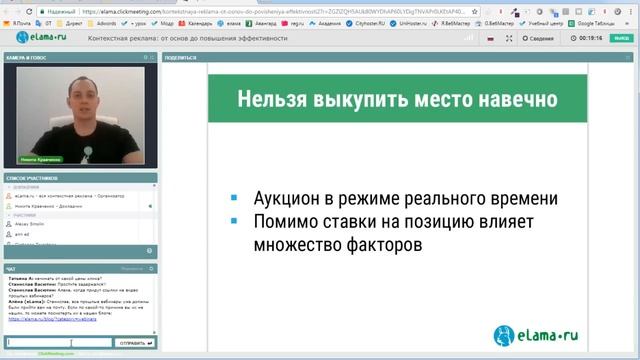Open chat translation dropdown in chat header
The width and height of the screenshot is (640, 360).
coord(132,269)
